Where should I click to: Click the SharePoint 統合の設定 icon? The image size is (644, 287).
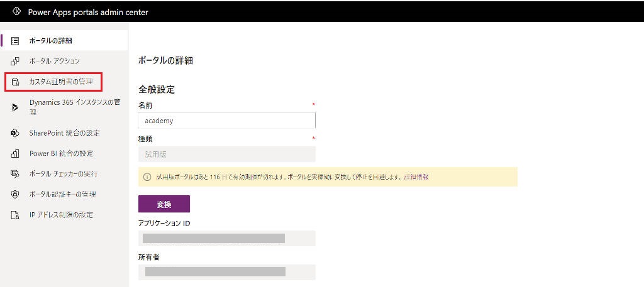[x=15, y=133]
